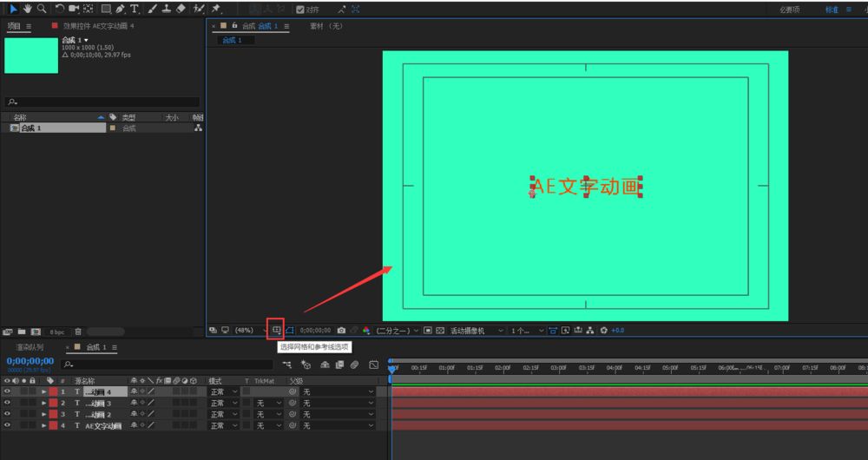
Task: Switch to the 项目 panel tab
Action: pos(14,26)
